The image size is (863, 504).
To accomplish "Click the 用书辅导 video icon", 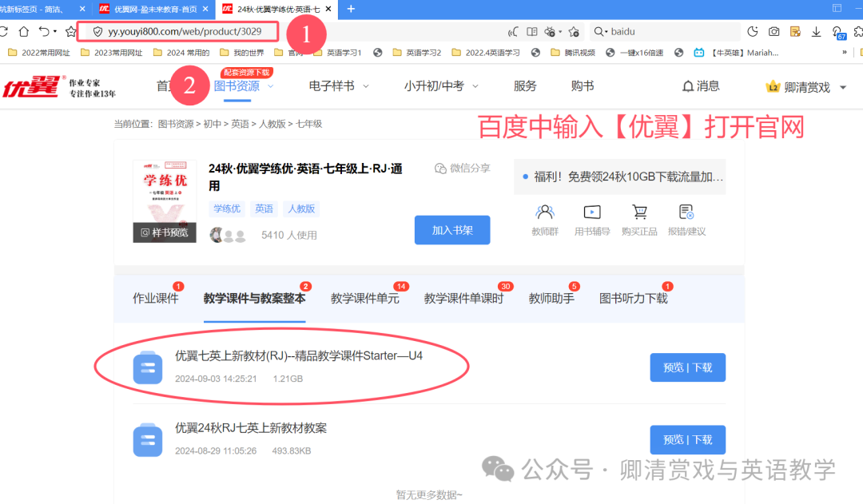I will (x=591, y=212).
